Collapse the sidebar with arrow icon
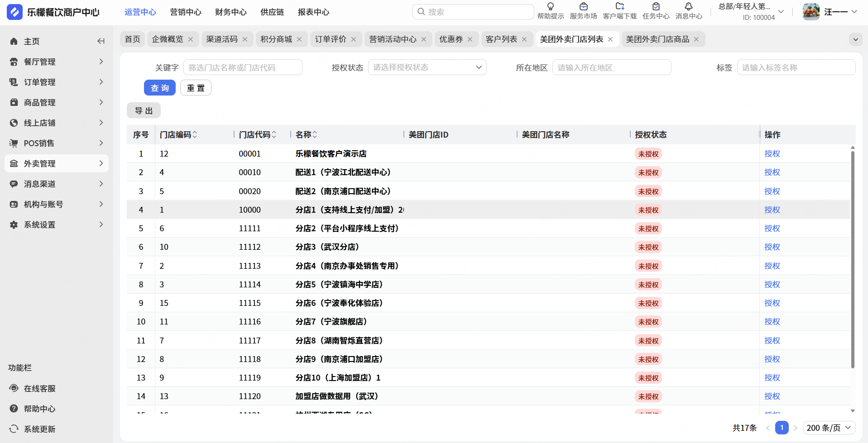868x443 pixels. pyautogui.click(x=101, y=41)
